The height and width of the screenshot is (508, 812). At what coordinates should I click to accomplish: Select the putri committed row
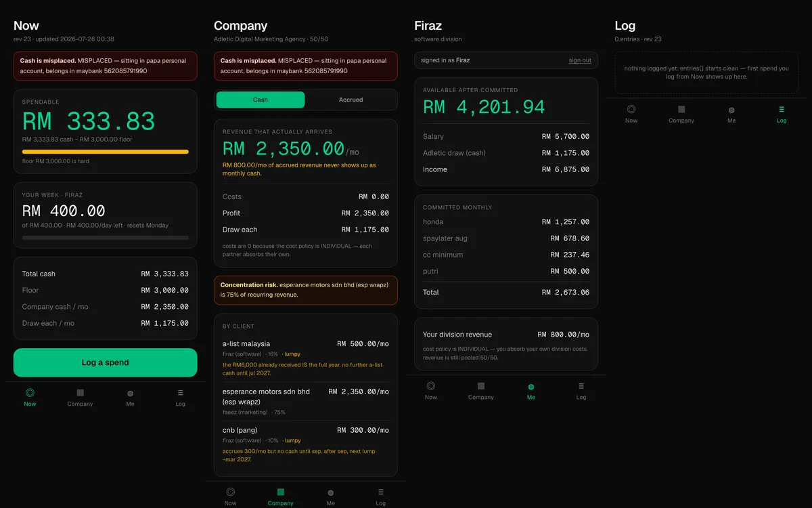(x=506, y=271)
